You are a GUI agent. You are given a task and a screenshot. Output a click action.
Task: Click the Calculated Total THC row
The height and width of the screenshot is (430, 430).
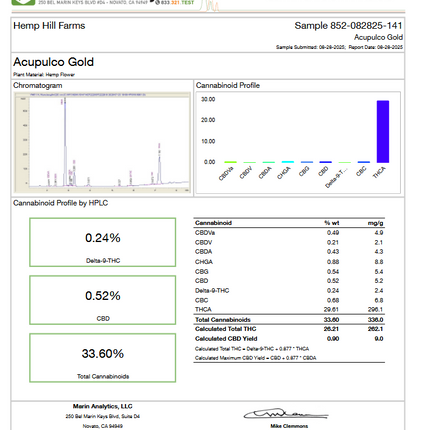point(289,329)
